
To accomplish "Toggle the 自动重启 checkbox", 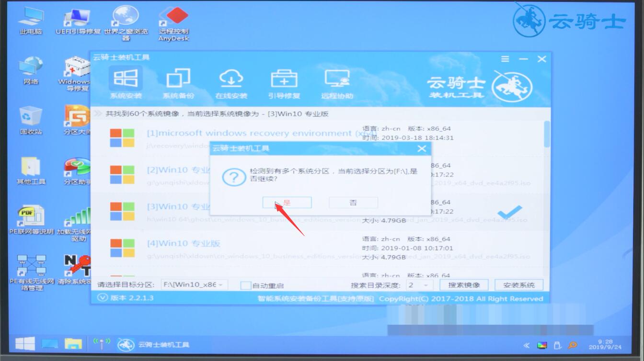I will [x=245, y=285].
